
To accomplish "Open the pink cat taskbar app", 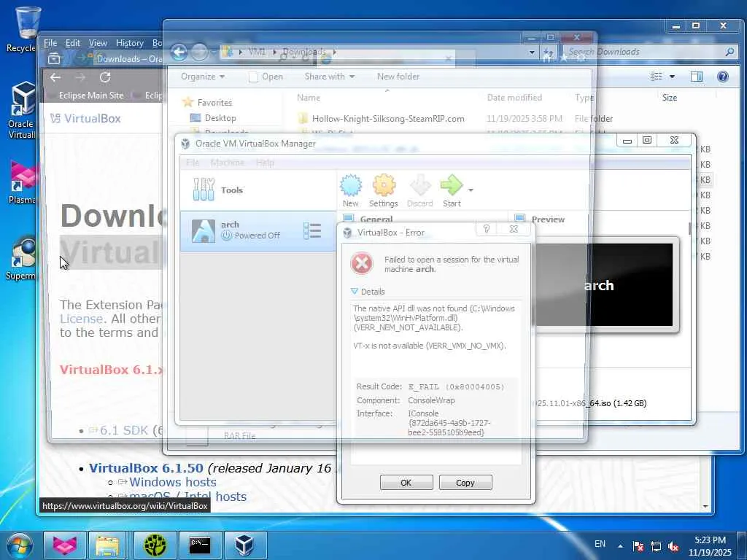I will [65, 545].
